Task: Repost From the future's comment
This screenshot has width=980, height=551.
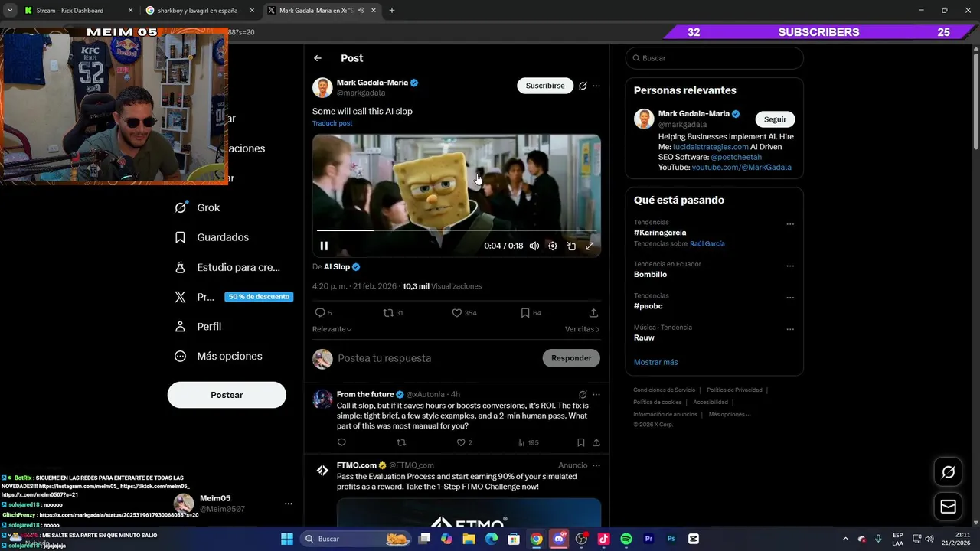Action: click(x=401, y=442)
